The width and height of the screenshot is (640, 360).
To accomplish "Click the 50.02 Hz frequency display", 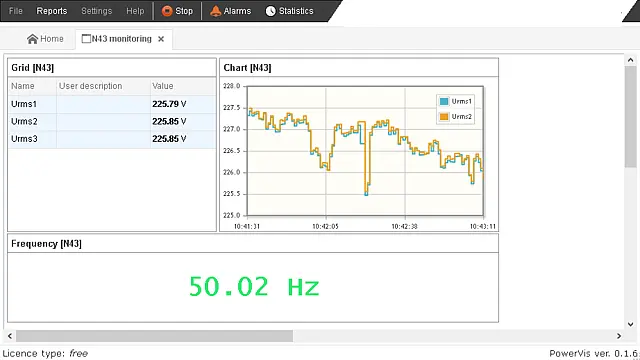I will (x=254, y=287).
